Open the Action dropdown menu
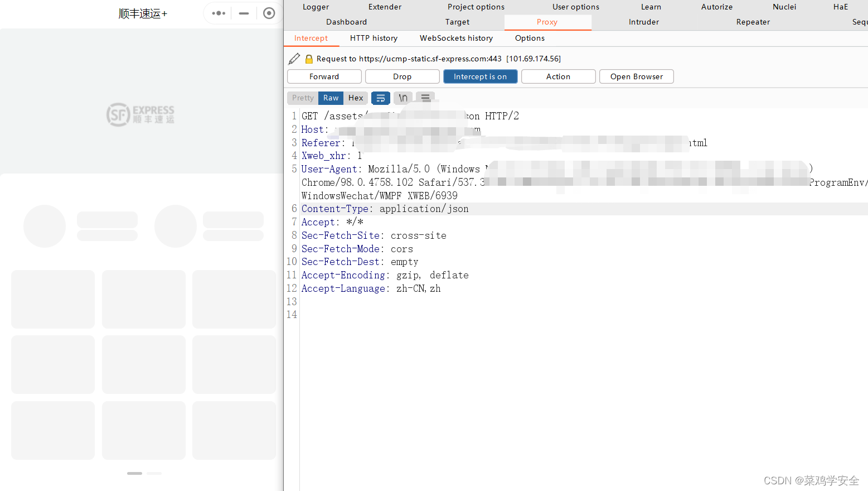The height and width of the screenshot is (491, 868). [x=559, y=76]
